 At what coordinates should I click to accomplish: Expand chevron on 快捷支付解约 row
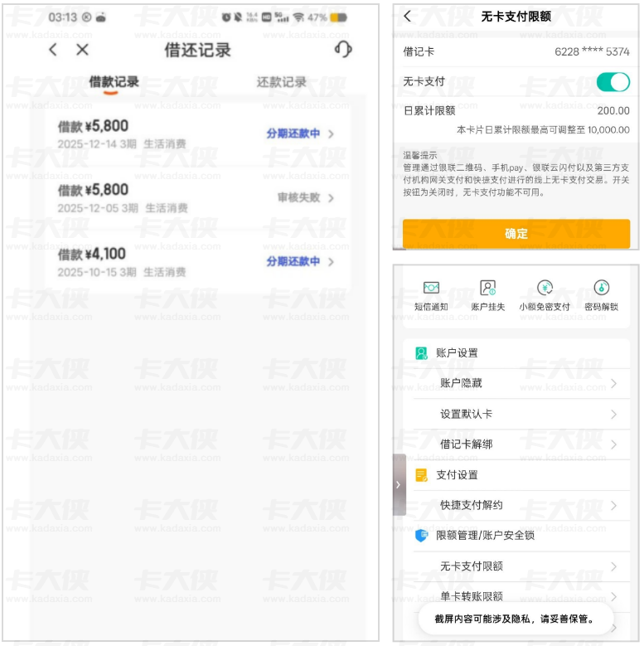pos(613,506)
